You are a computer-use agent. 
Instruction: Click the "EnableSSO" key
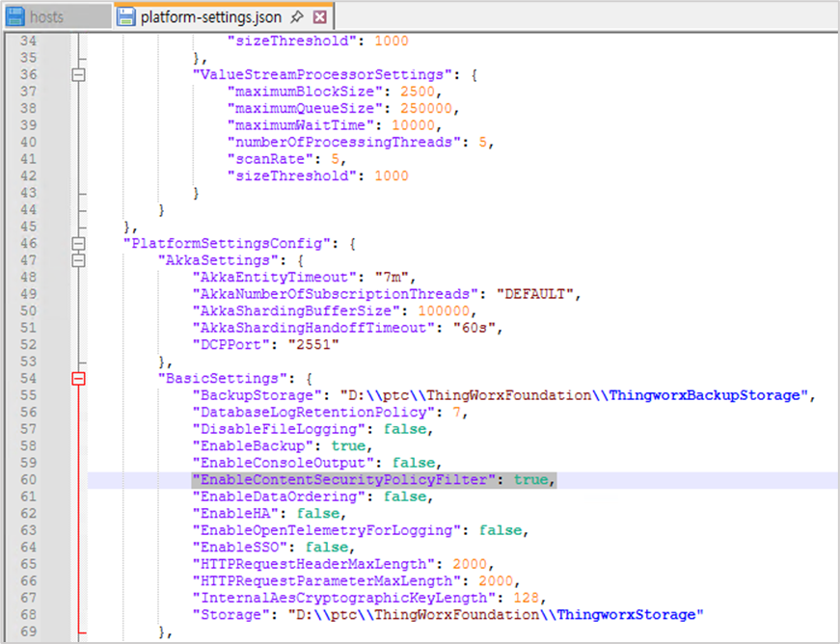(240, 547)
